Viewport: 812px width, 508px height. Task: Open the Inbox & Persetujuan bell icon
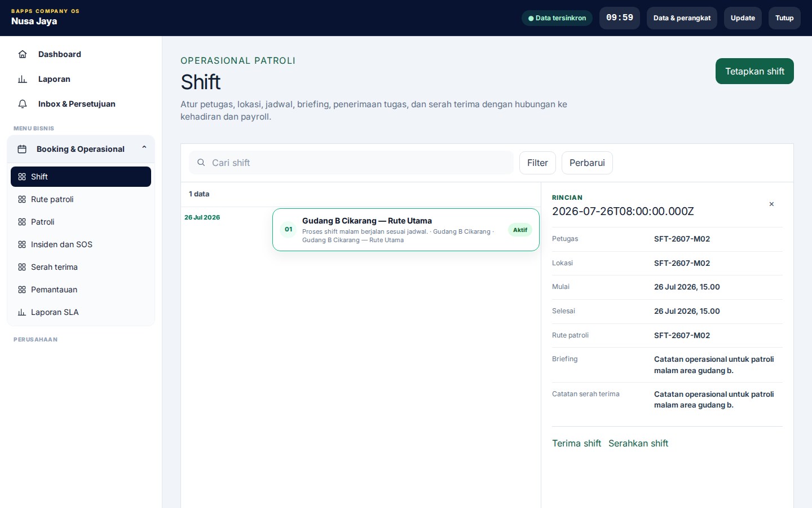[23, 104]
